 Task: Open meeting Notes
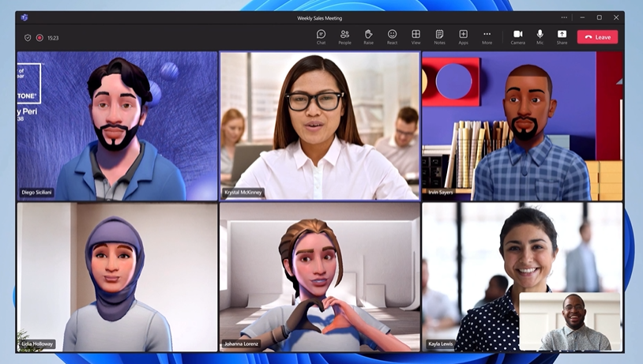(x=439, y=36)
